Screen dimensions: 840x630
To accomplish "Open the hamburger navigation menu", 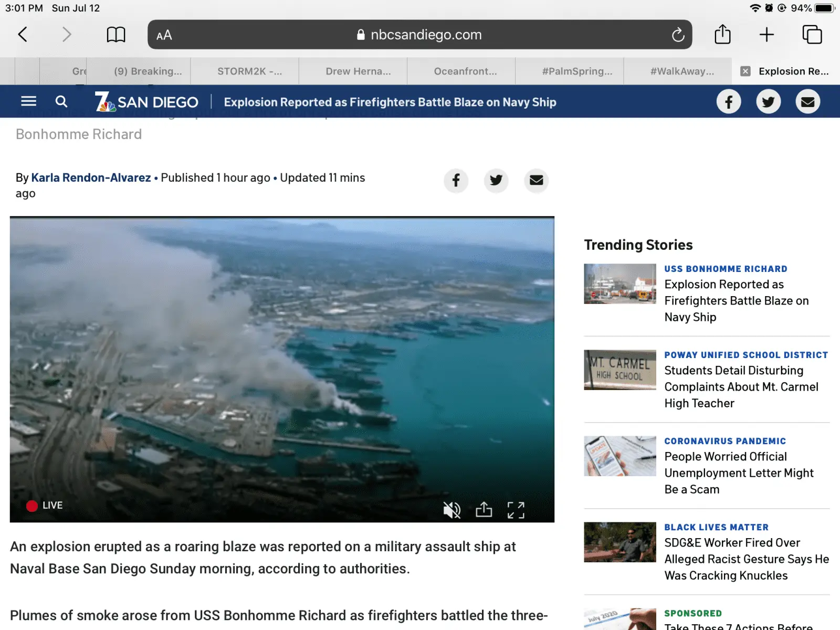I will point(28,101).
